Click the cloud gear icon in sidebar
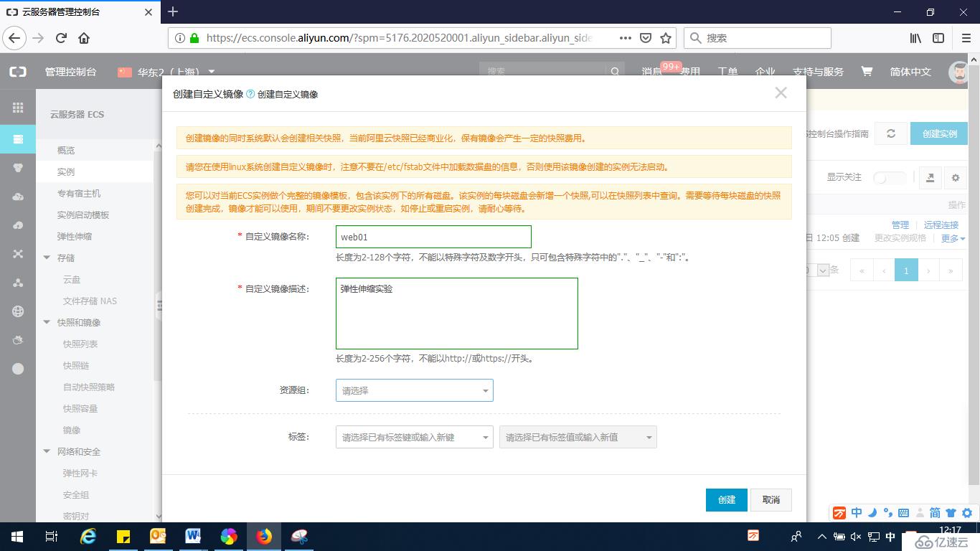 pyautogui.click(x=18, y=340)
